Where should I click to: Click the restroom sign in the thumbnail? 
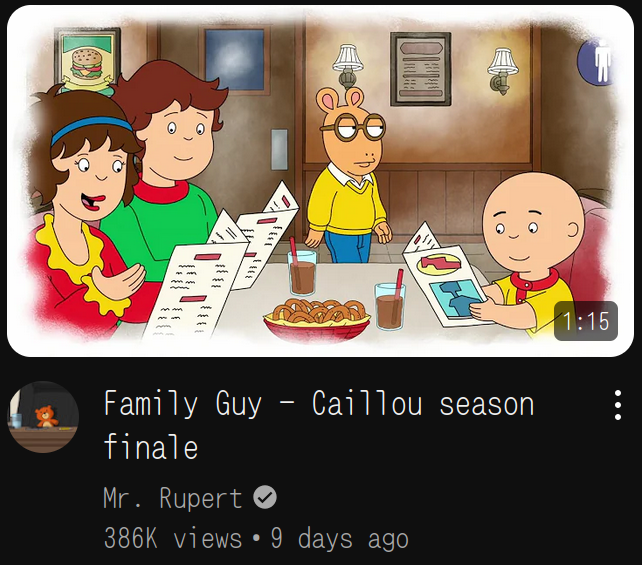point(597,61)
